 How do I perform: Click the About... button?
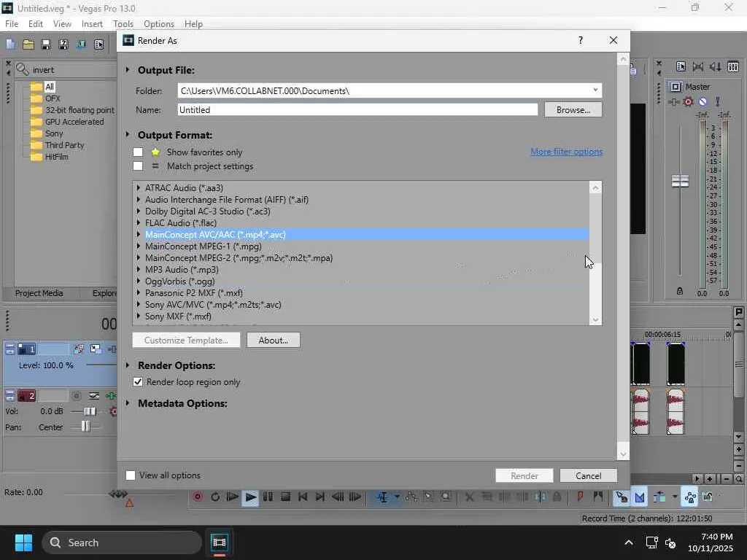click(274, 340)
